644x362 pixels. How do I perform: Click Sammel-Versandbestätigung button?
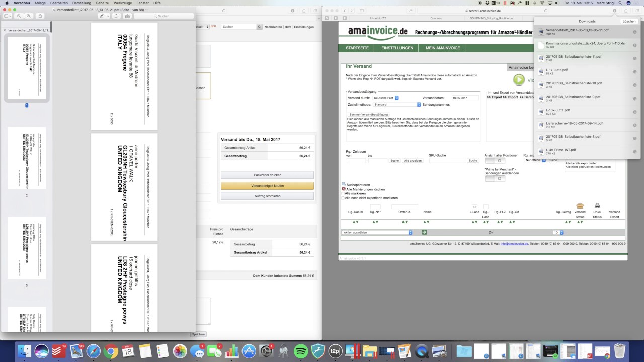tap(369, 114)
